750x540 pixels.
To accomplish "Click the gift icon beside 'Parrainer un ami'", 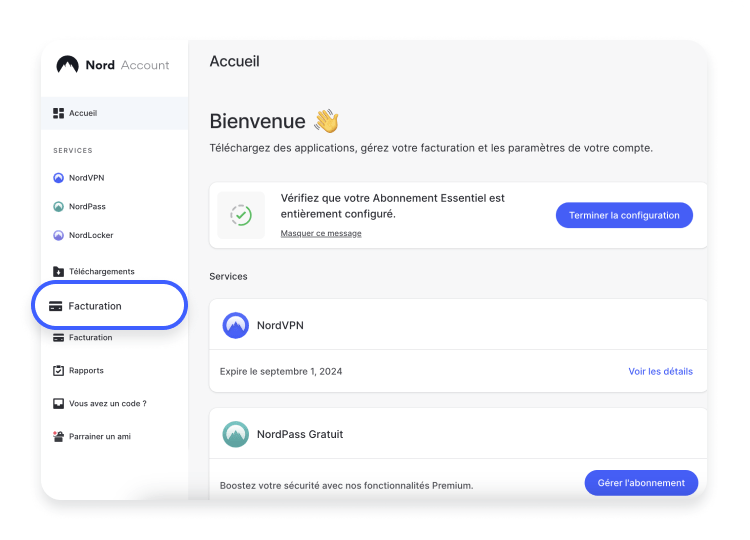I will coord(58,436).
